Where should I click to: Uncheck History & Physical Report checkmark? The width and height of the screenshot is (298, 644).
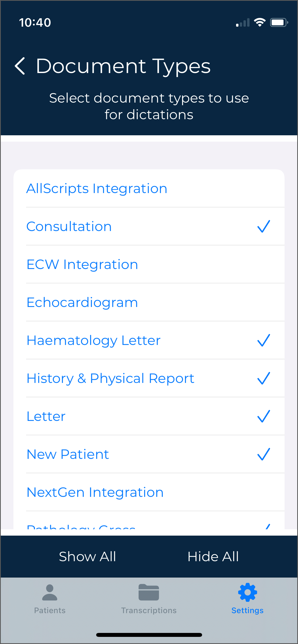(264, 378)
